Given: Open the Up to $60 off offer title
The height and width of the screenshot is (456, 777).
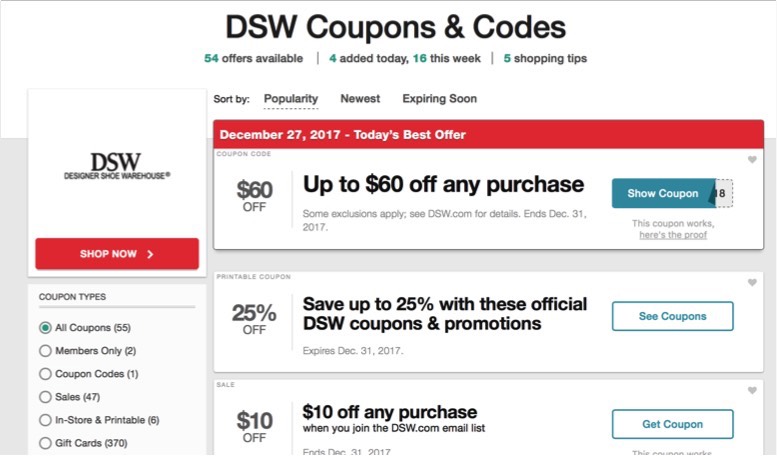Looking at the screenshot, I should click(x=444, y=184).
